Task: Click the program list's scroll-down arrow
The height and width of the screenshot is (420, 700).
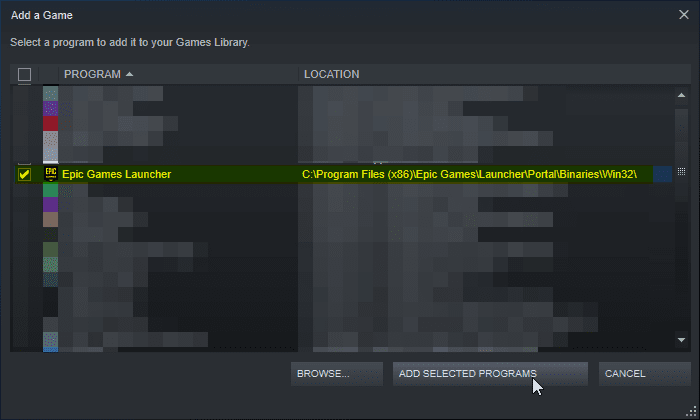Action: click(681, 340)
